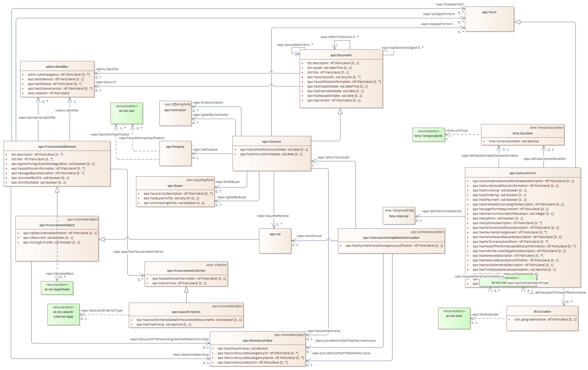Select the epo:MonetaryValue class header
This screenshot has height=370, width=588.
click(257, 341)
